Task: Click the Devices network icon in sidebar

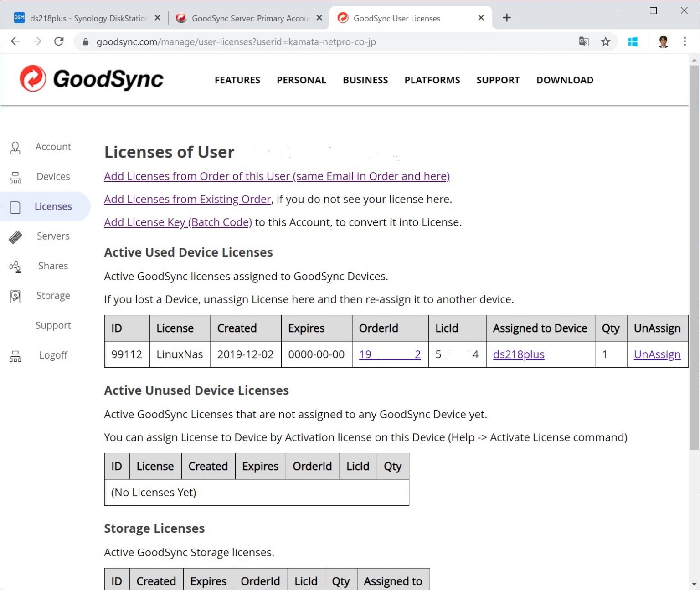Action: [x=15, y=177]
